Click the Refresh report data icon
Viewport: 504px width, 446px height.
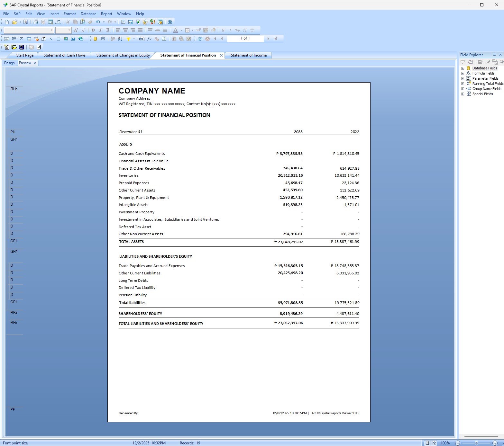[200, 39]
